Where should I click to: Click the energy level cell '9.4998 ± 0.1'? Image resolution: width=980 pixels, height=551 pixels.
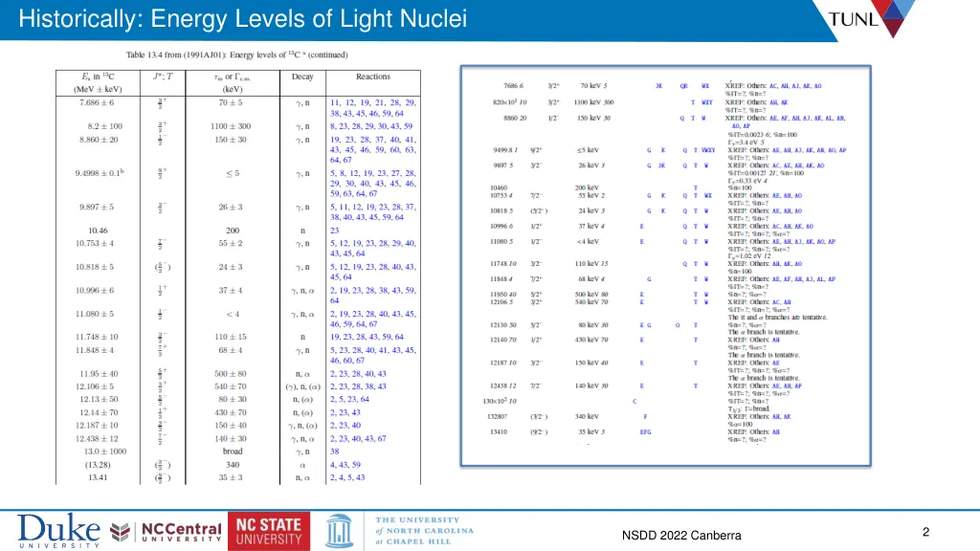point(100,173)
